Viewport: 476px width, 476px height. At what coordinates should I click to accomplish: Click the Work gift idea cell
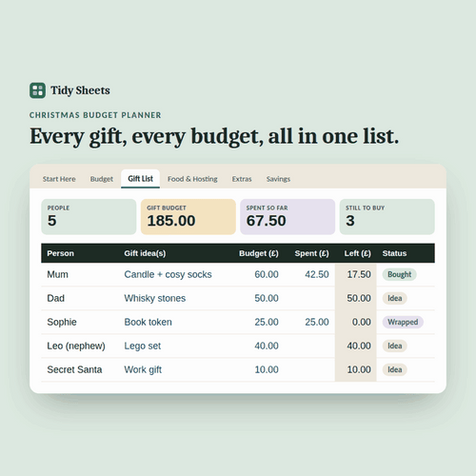pos(143,369)
